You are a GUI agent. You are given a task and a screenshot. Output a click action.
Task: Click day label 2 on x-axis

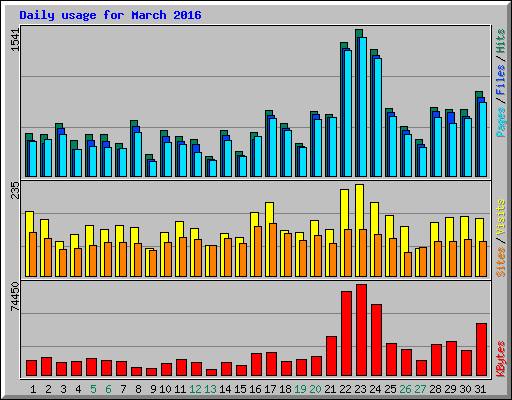coord(48,389)
